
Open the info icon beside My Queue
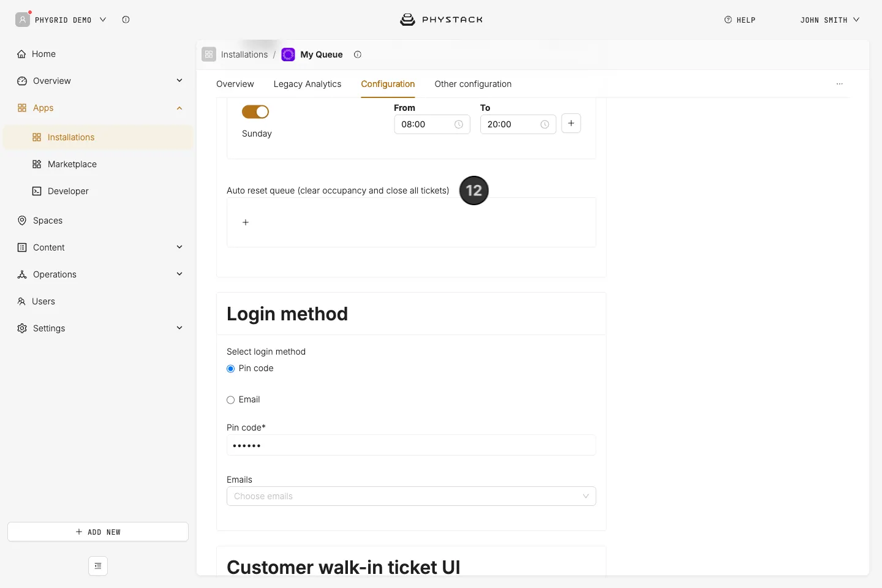(358, 55)
